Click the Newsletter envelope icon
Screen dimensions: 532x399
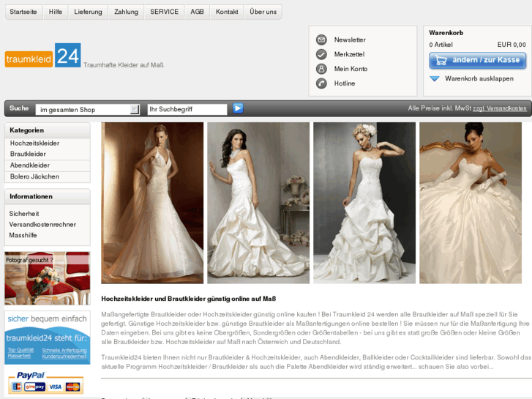(x=321, y=40)
